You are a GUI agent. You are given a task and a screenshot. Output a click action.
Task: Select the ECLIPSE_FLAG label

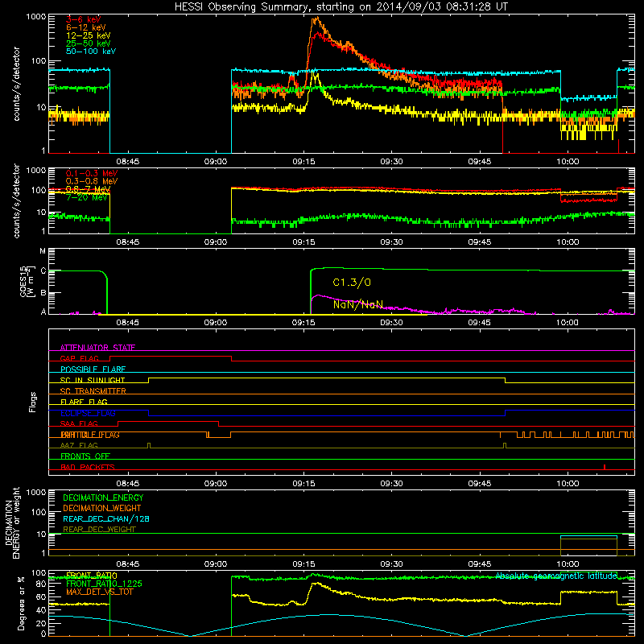tap(88, 413)
